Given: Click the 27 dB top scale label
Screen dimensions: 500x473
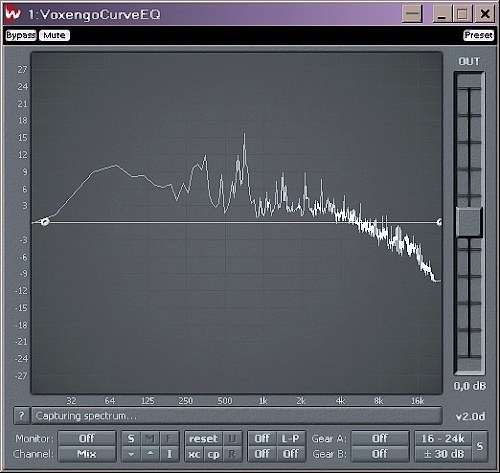Looking at the screenshot, I should (22, 69).
